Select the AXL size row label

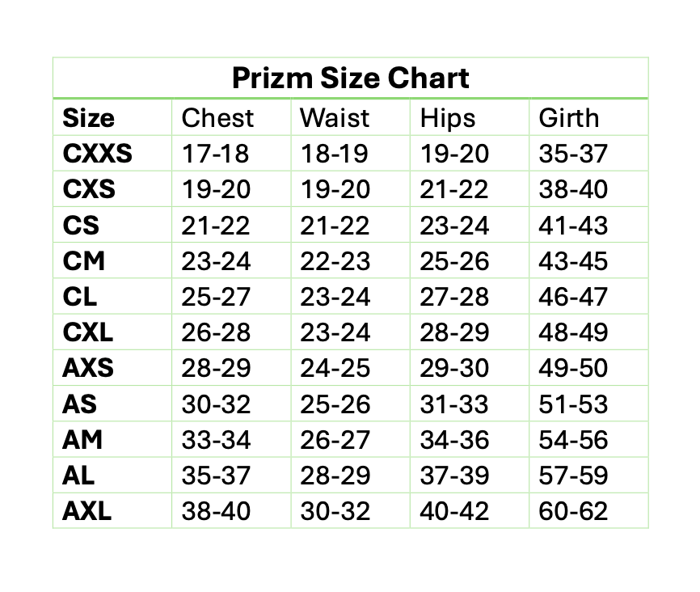[87, 511]
